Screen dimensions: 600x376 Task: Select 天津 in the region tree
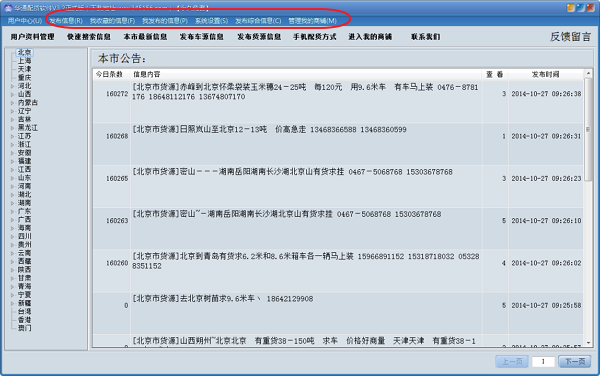point(24,69)
